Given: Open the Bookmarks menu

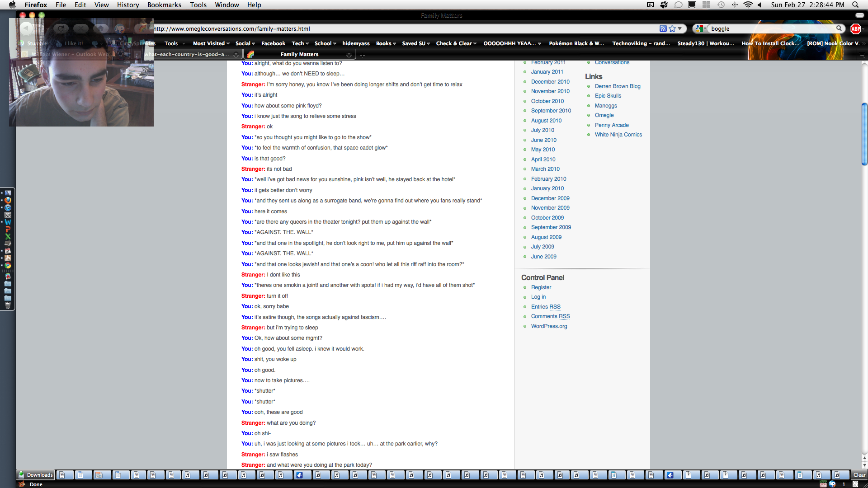Looking at the screenshot, I should coord(164,5).
